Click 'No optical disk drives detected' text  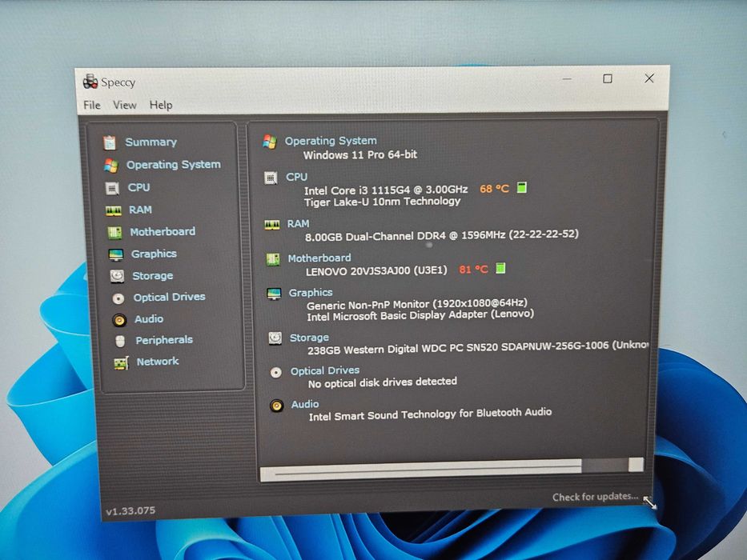383,382
